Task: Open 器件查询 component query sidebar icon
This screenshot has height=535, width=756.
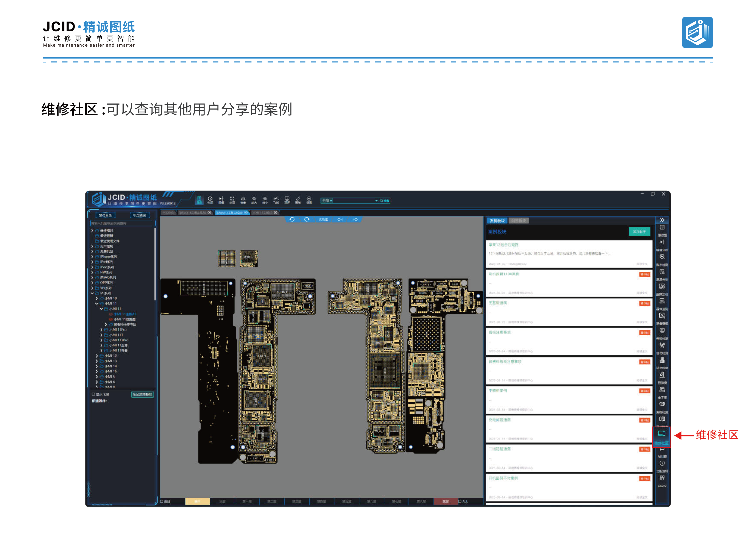Action: pos(662,304)
